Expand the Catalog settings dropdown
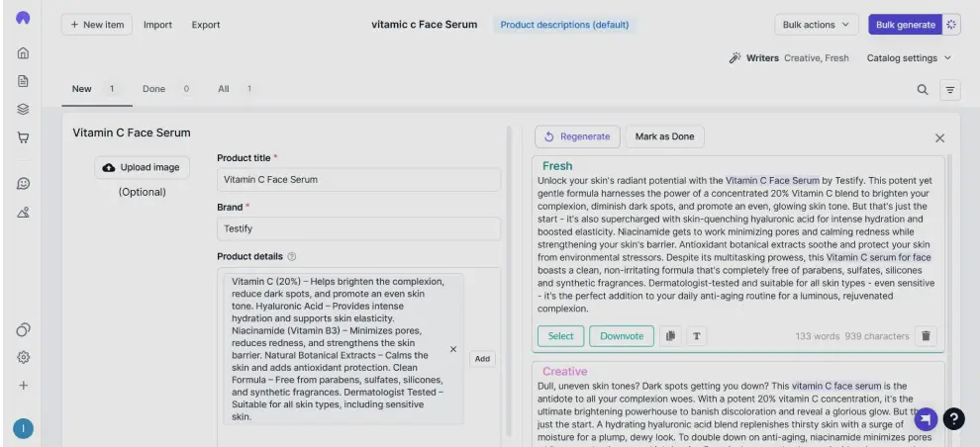 (x=909, y=58)
